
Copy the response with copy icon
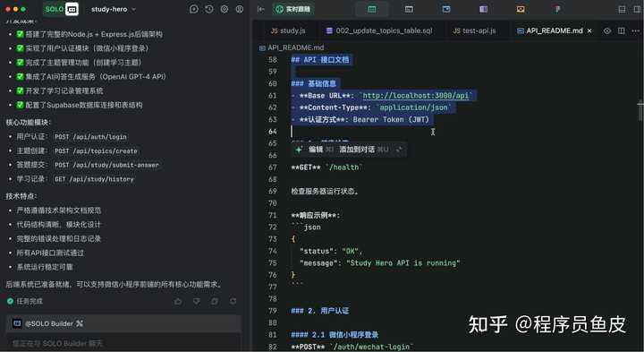pyautogui.click(x=215, y=302)
